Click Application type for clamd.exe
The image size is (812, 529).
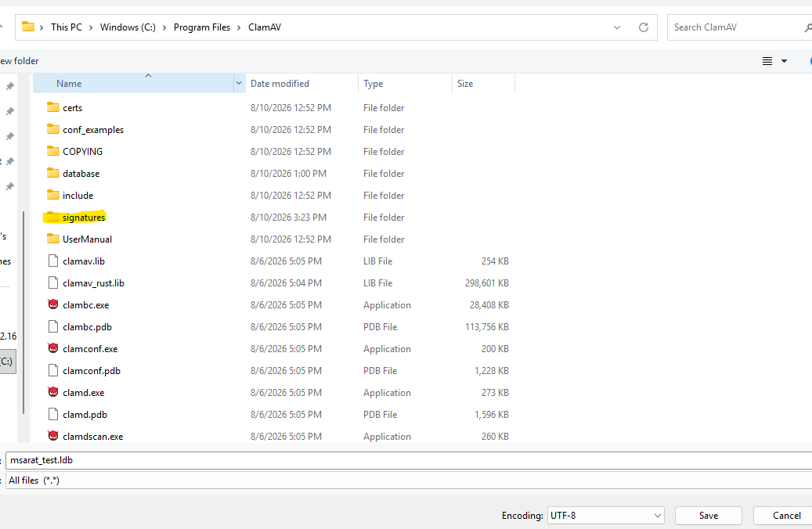(x=387, y=392)
